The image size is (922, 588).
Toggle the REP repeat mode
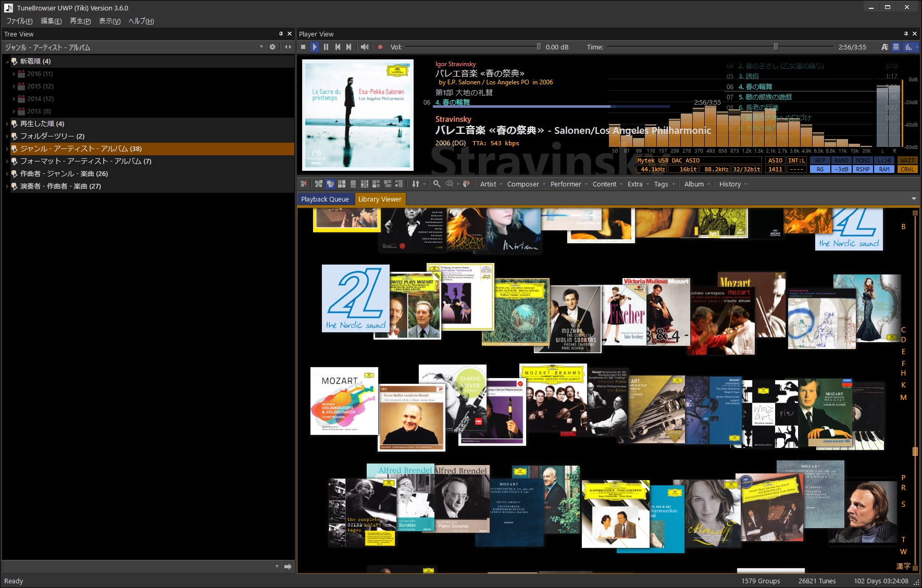click(820, 160)
